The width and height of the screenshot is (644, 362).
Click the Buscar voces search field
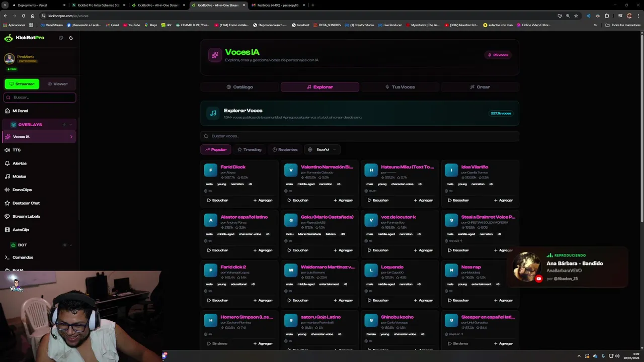tap(359, 136)
